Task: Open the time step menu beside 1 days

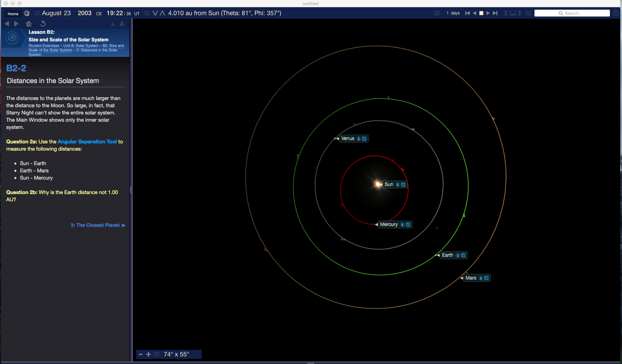Action: pos(437,13)
